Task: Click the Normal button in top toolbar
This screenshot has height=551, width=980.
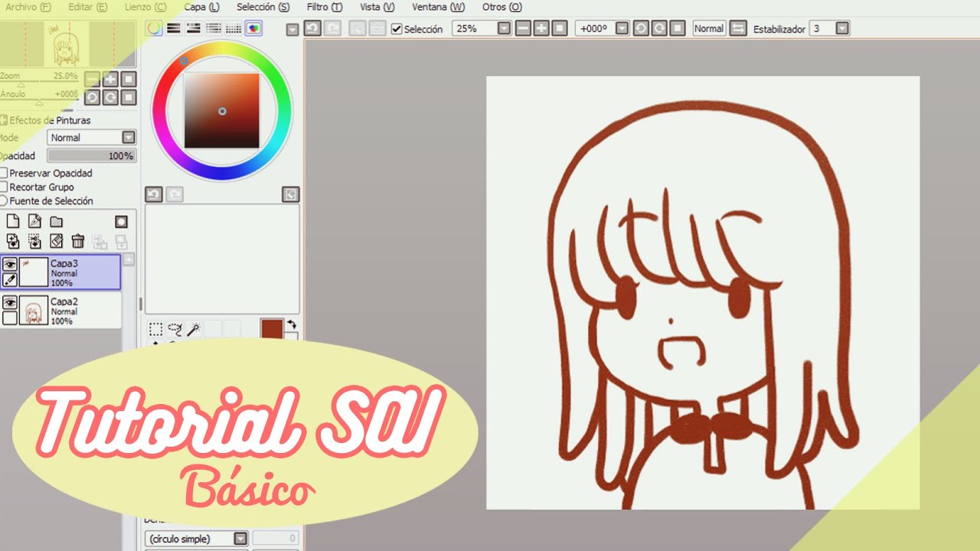Action: click(x=709, y=28)
